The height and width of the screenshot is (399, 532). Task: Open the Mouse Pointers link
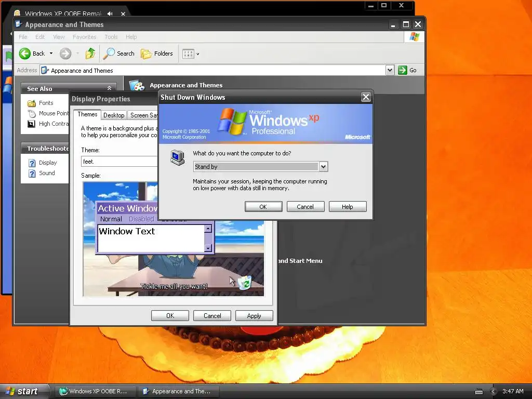point(54,113)
